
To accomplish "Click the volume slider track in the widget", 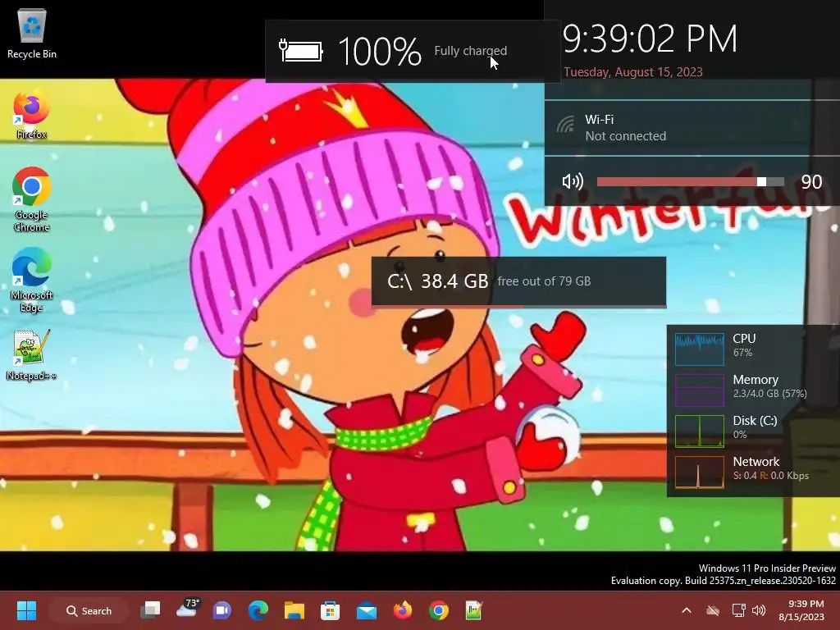I will click(690, 182).
